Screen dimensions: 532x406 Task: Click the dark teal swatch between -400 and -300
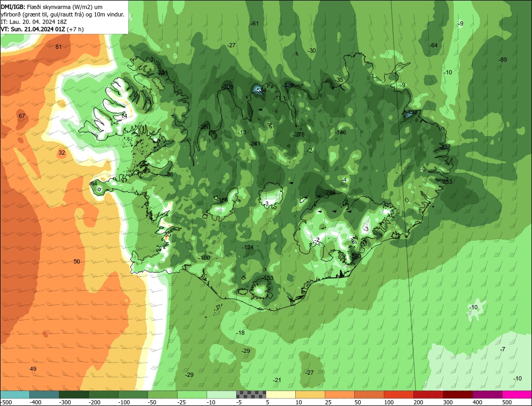[x=45, y=395]
